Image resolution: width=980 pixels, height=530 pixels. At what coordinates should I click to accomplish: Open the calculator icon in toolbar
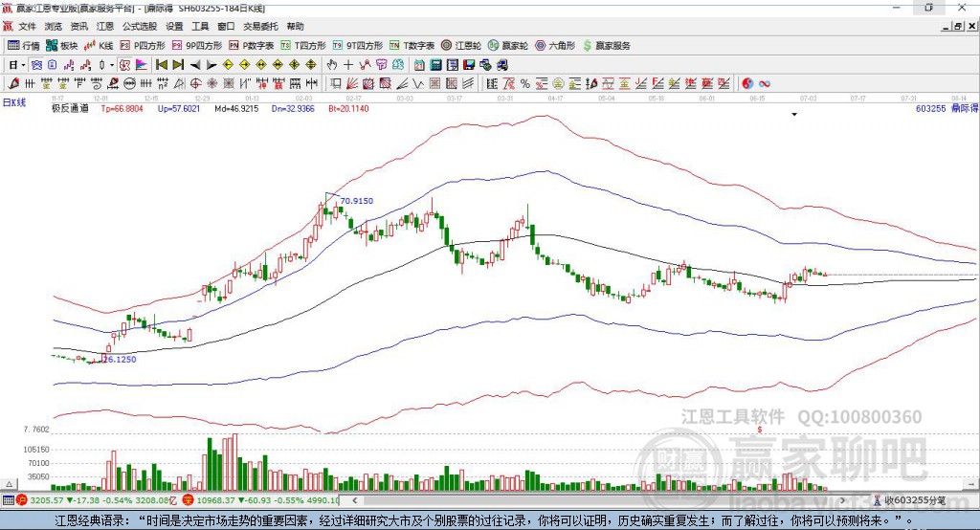435,65
